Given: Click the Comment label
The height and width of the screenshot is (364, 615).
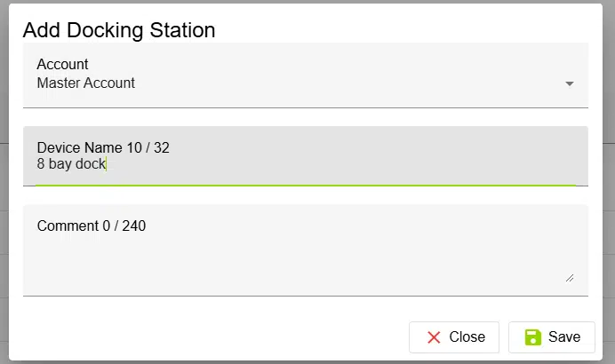Looking at the screenshot, I should pyautogui.click(x=68, y=226).
